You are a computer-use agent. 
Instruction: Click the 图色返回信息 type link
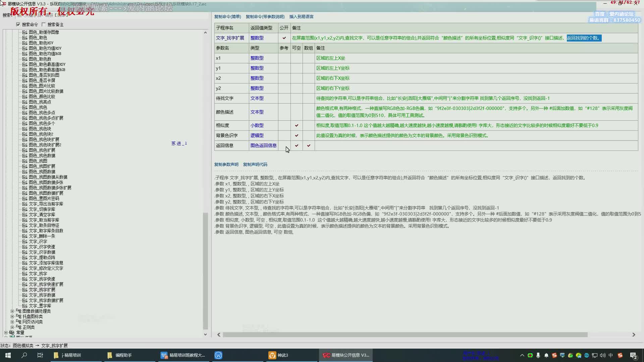[x=263, y=145]
